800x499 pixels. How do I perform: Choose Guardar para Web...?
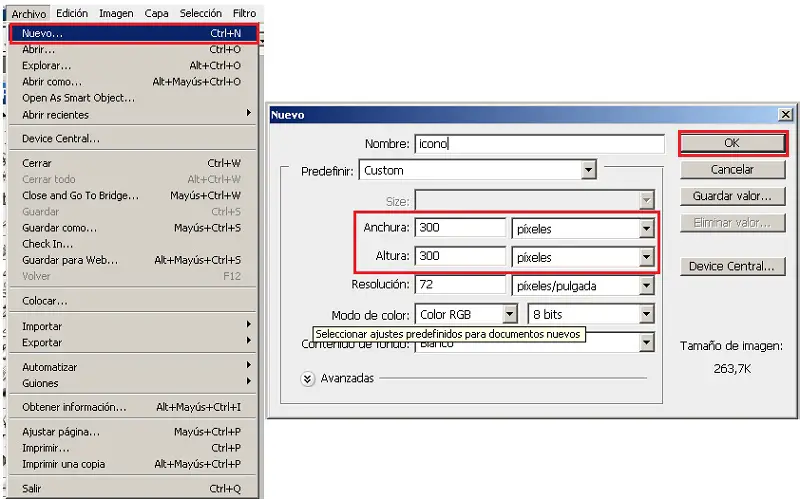pyautogui.click(x=133, y=260)
